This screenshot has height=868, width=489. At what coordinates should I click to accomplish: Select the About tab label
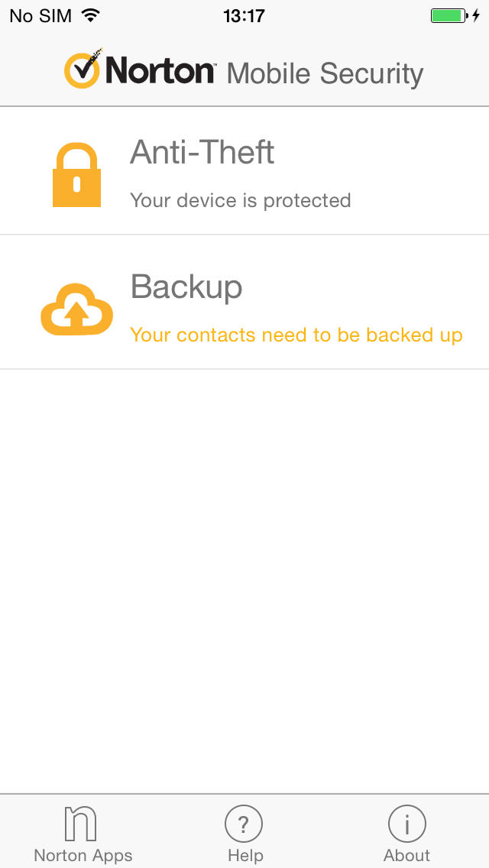coord(406,855)
